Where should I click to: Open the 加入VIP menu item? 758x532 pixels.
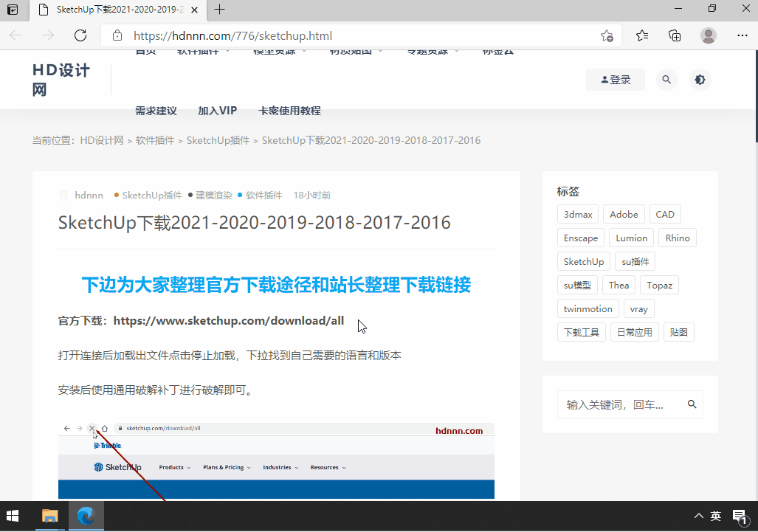[x=218, y=111]
